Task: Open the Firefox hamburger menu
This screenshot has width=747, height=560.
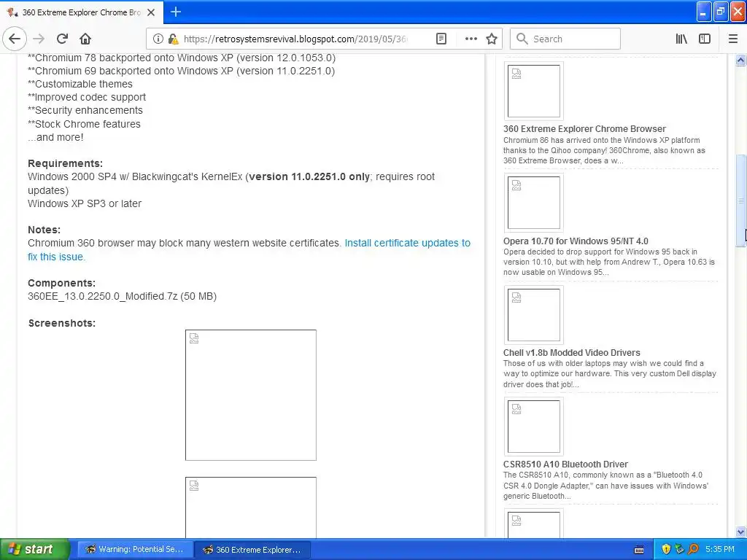Action: [x=733, y=39]
